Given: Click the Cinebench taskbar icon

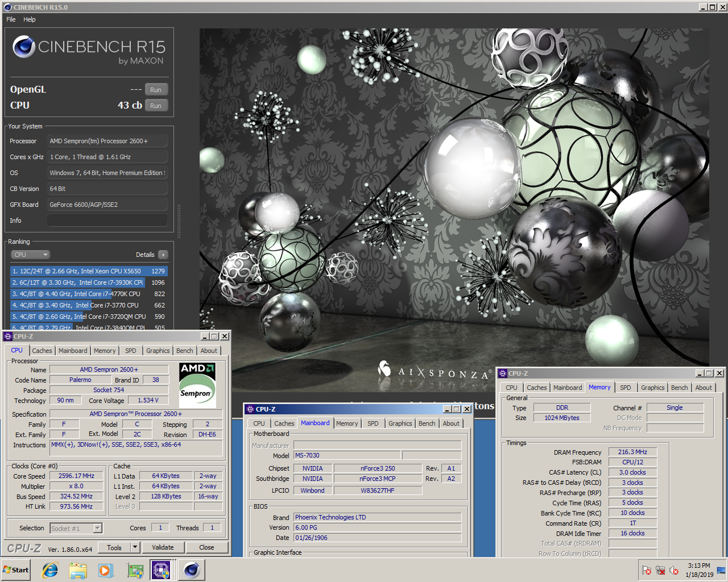Looking at the screenshot, I should (192, 570).
